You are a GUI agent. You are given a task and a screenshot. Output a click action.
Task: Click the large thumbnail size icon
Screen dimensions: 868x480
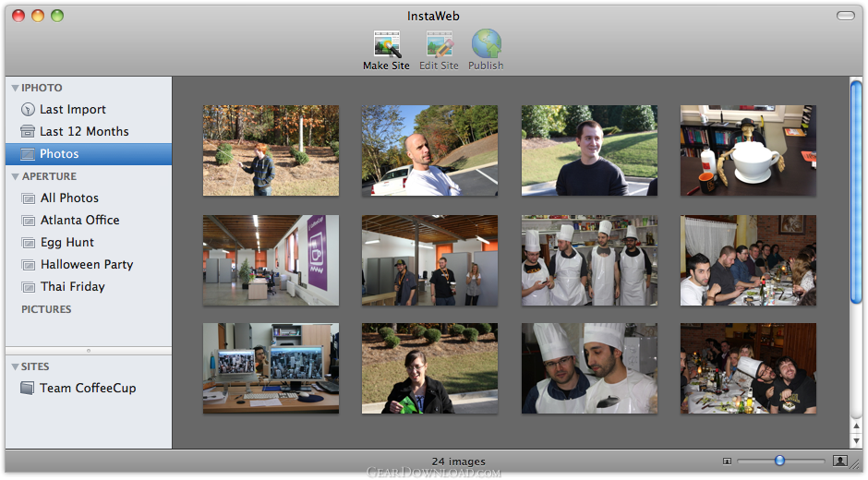839,461
